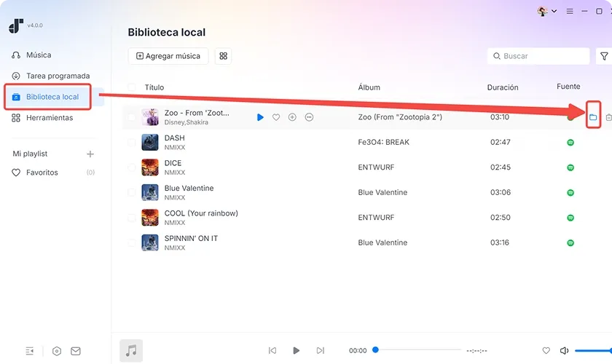Click Zoo track album thumbnail
The width and height of the screenshot is (612, 364).
[x=150, y=117]
